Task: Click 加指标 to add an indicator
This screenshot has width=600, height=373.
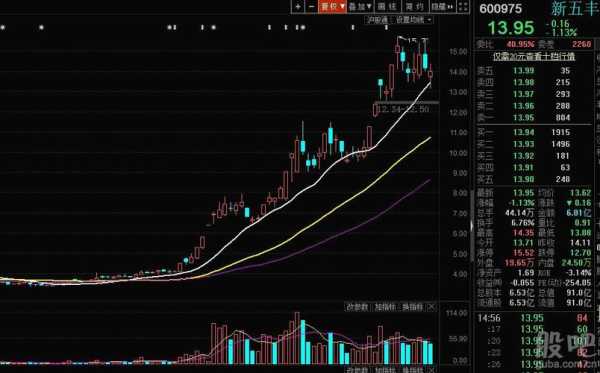Action: (x=384, y=307)
